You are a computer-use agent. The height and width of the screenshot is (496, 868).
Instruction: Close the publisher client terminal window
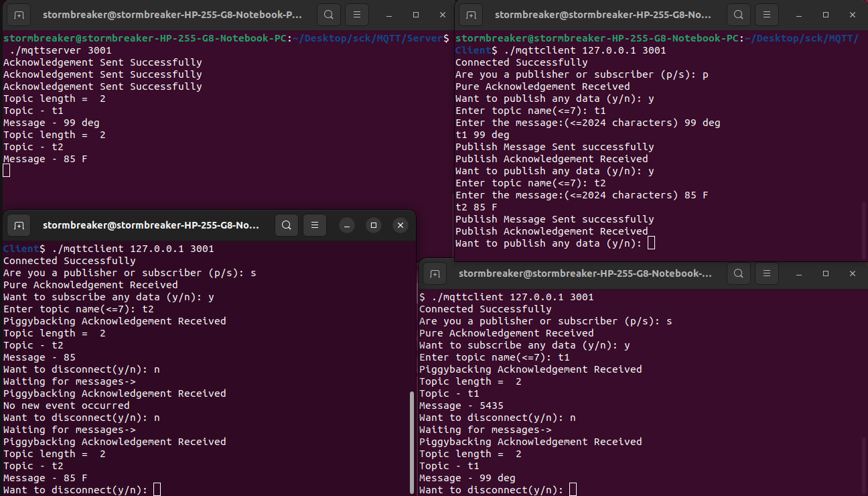853,14
